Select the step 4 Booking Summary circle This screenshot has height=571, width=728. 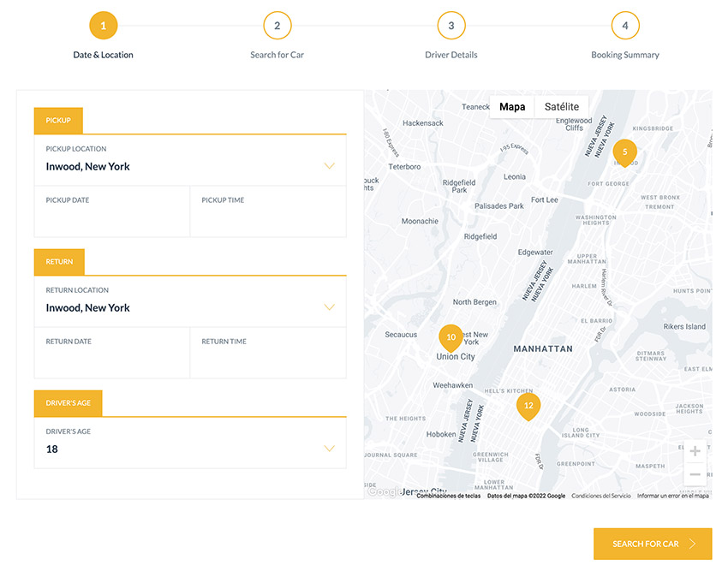point(624,25)
